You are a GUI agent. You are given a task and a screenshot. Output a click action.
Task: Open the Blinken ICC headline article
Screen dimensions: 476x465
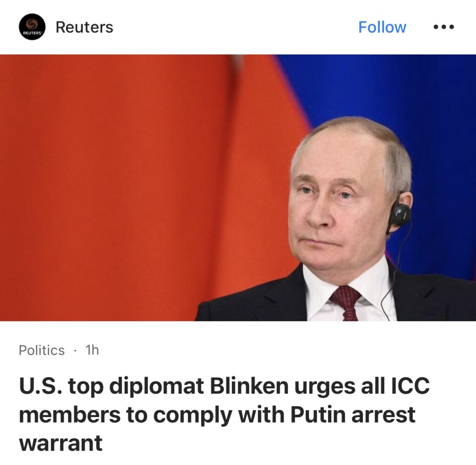(x=225, y=414)
